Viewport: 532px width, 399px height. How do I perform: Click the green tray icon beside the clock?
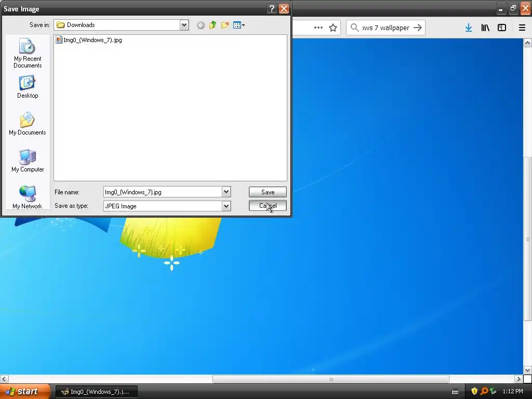(493, 392)
